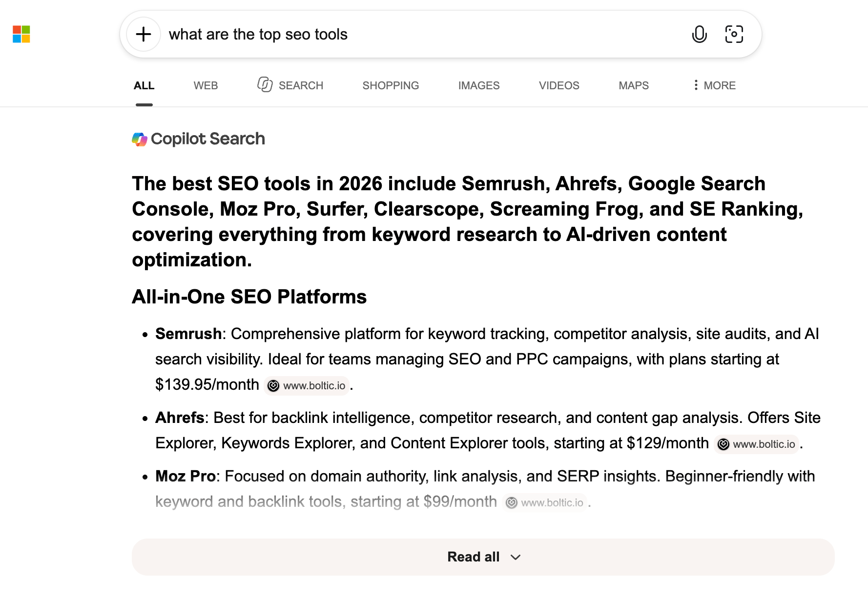This screenshot has height=600, width=868.
Task: Click the Microsoft logo icon
Action: click(21, 34)
